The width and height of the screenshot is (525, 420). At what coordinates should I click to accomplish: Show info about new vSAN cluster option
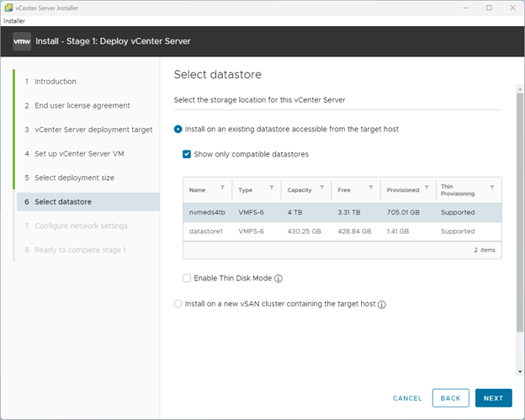(382, 305)
